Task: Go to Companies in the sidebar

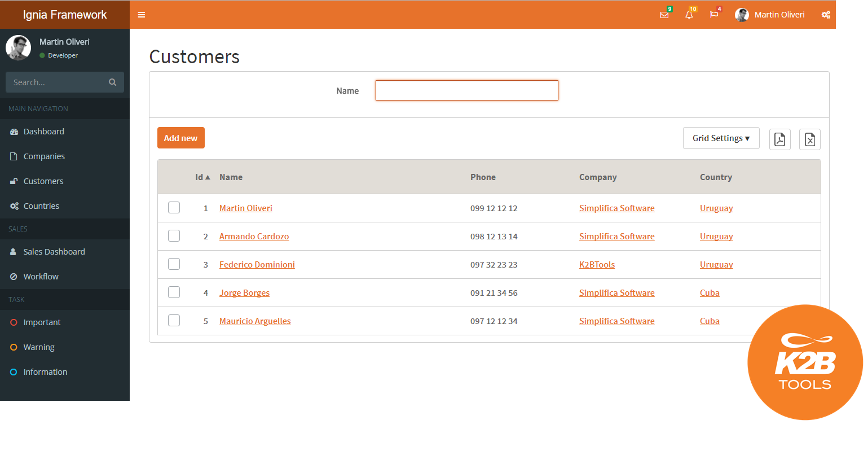Action: click(44, 156)
